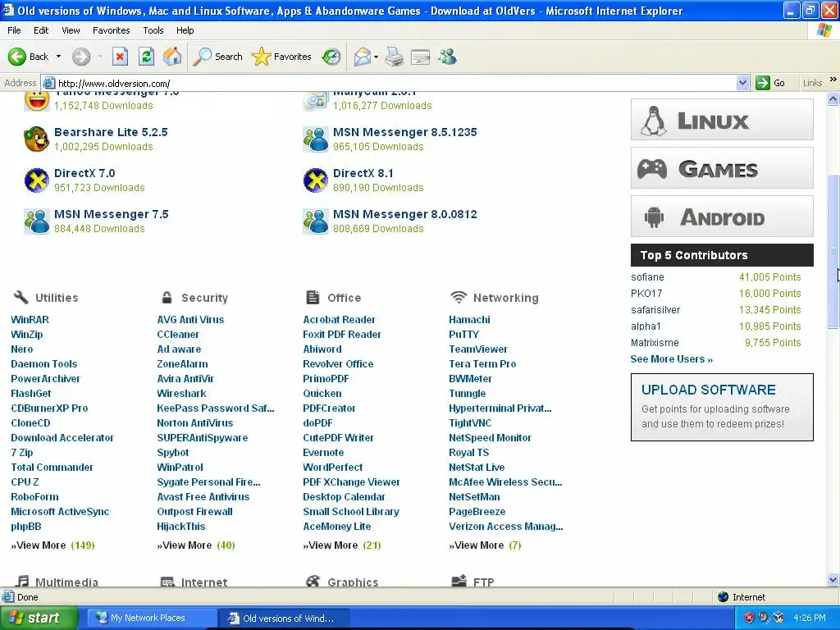Open the Wireshark link
The image size is (840, 630).
pyautogui.click(x=181, y=393)
